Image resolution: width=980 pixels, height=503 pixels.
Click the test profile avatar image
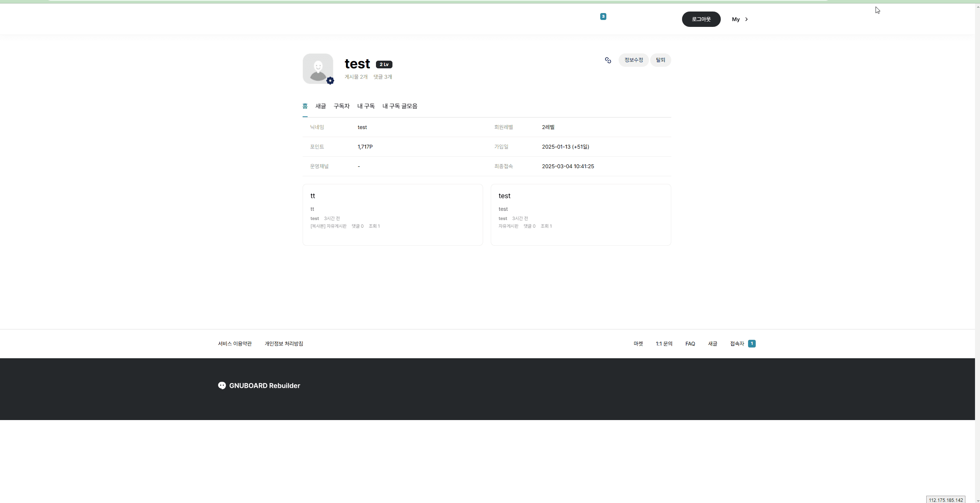(x=318, y=68)
